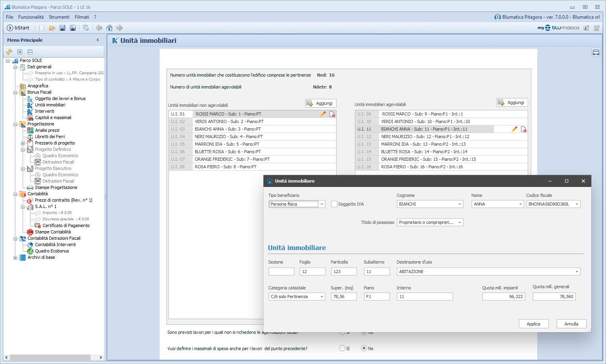606x364 pixels.
Task: Open Quadro Ecobonus in the tree
Action: (52, 251)
